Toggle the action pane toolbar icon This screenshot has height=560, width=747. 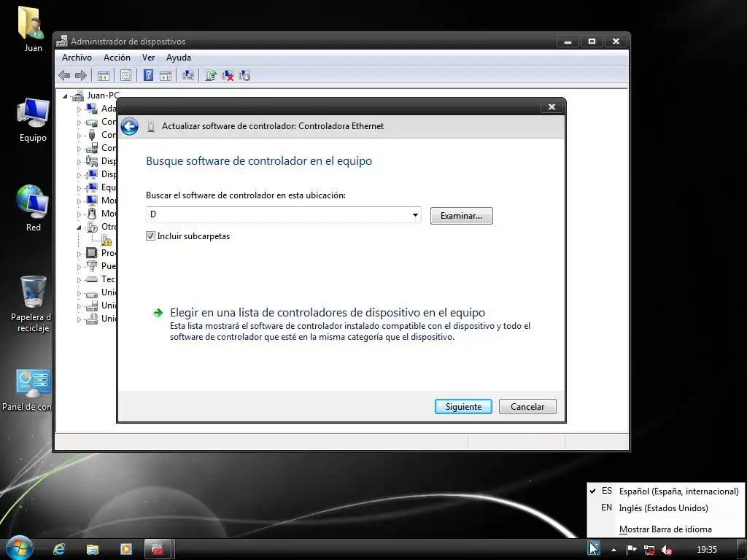point(166,75)
